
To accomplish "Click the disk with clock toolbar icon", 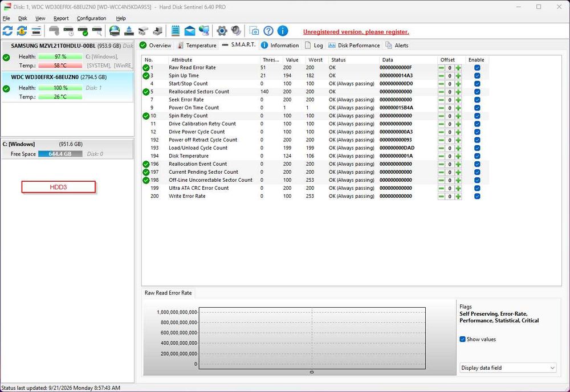I will tap(68, 31).
